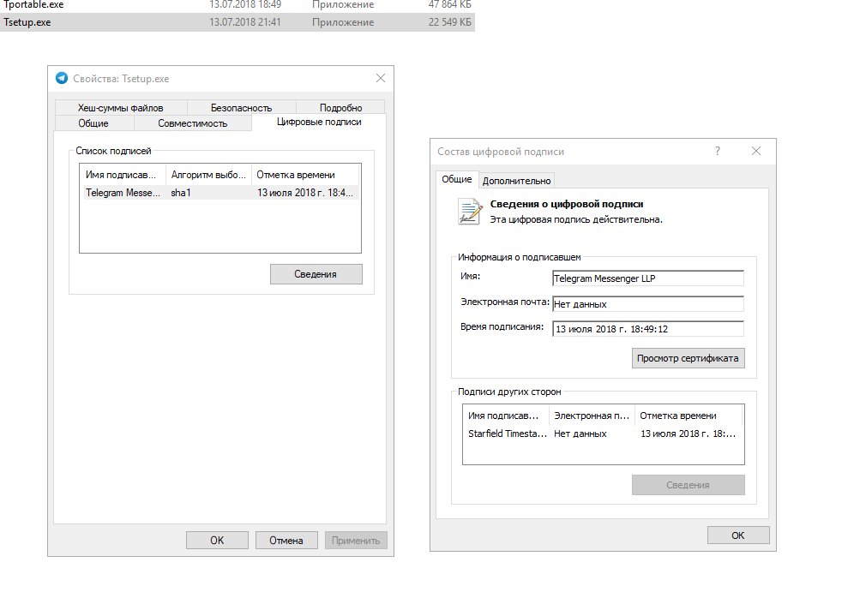866x616 pixels.
Task: Click Отметка времени header in countersignatures list
Action: tap(689, 416)
